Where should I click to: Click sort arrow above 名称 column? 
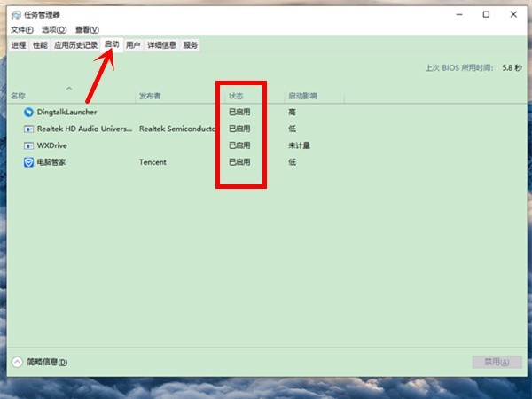(69, 88)
